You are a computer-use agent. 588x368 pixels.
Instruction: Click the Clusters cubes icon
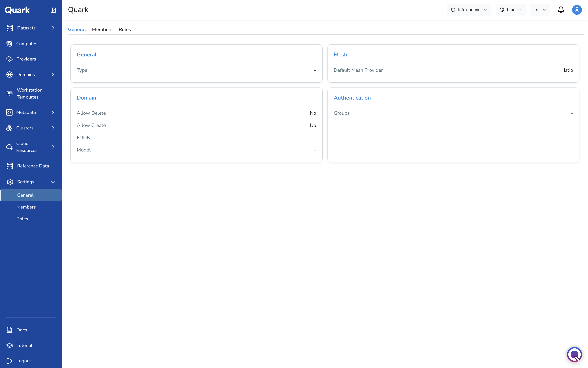[9, 128]
